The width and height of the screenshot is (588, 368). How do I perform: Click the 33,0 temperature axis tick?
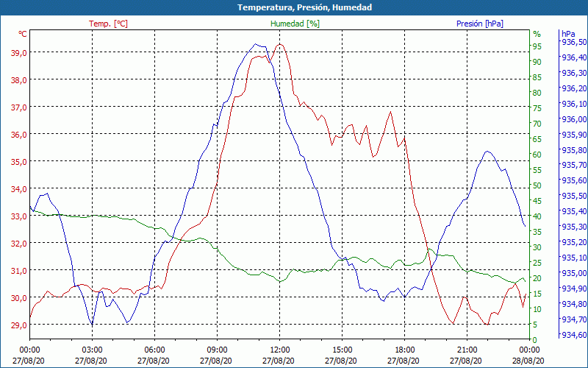point(19,216)
